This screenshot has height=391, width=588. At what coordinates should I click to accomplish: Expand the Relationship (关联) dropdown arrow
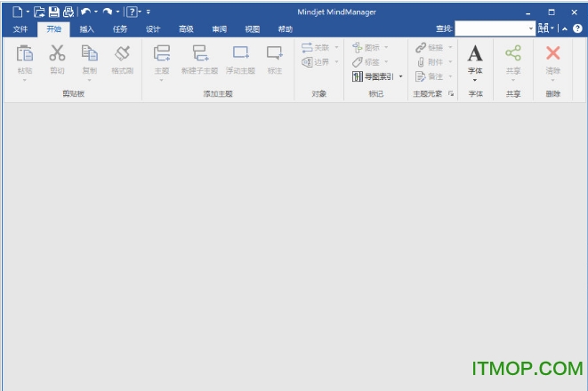pos(336,47)
